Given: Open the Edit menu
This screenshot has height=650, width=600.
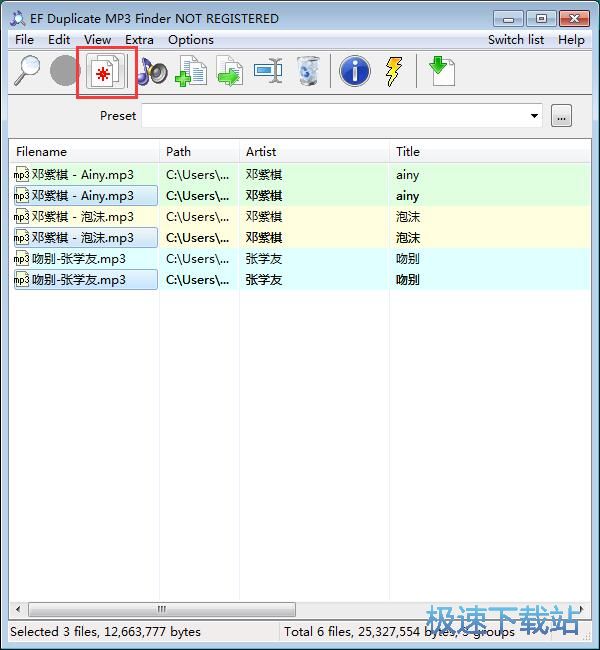Looking at the screenshot, I should pos(59,40).
